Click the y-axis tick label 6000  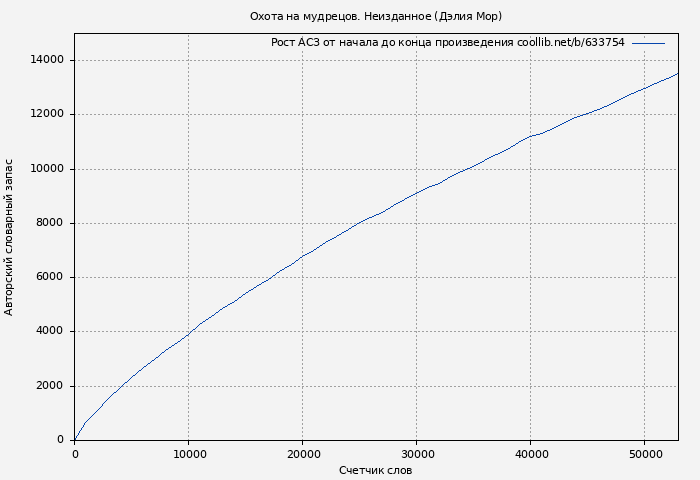50,277
